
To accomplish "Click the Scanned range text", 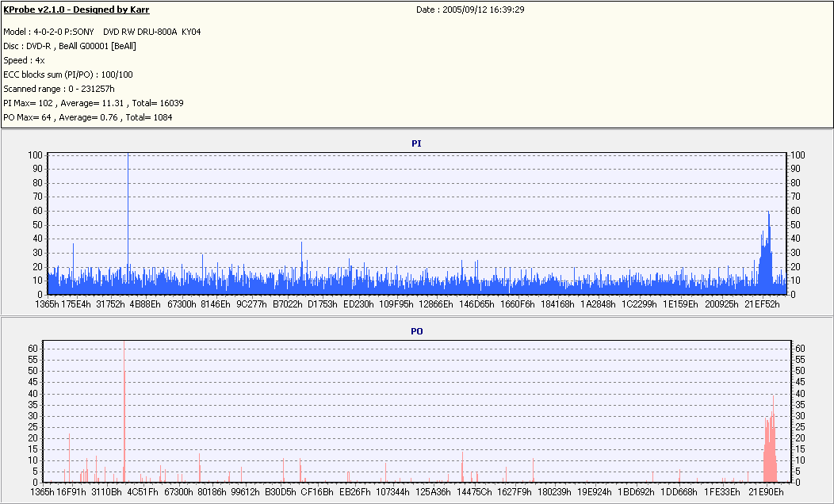I will click(x=59, y=89).
